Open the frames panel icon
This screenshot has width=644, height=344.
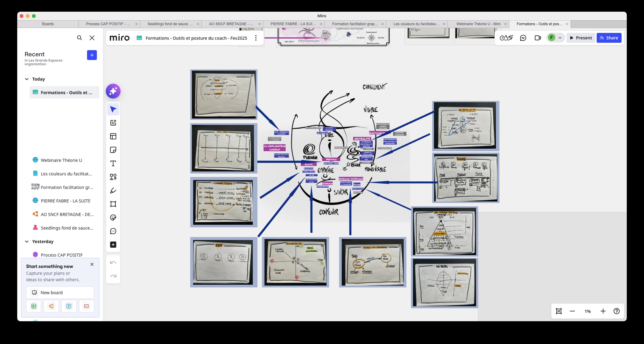click(559, 311)
